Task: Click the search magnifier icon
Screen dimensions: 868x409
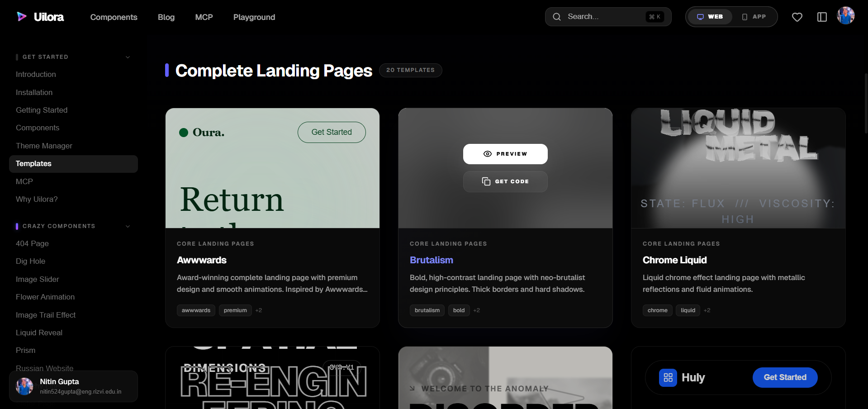Action: coord(557,17)
